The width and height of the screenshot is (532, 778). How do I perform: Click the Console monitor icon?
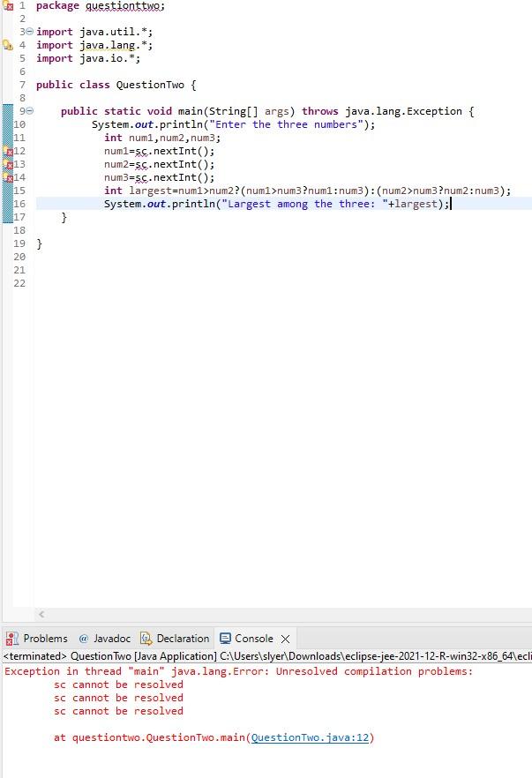pos(225,638)
